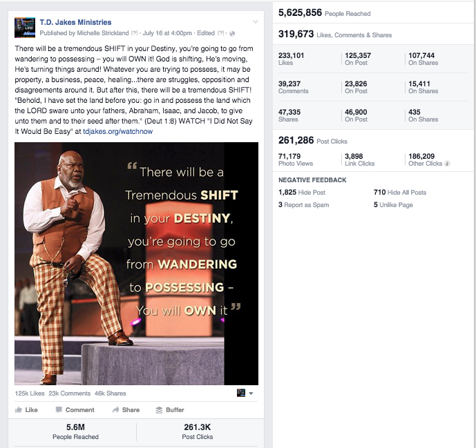Click the public globe audience icon
The height and width of the screenshot is (448, 476).
pos(232,33)
